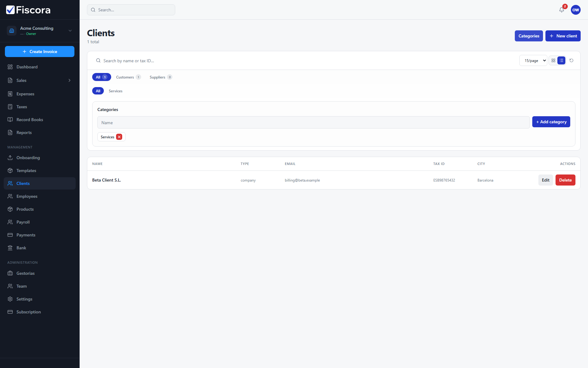This screenshot has height=368, width=588.
Task: Expand the Sales submenu chevron
Action: point(70,80)
